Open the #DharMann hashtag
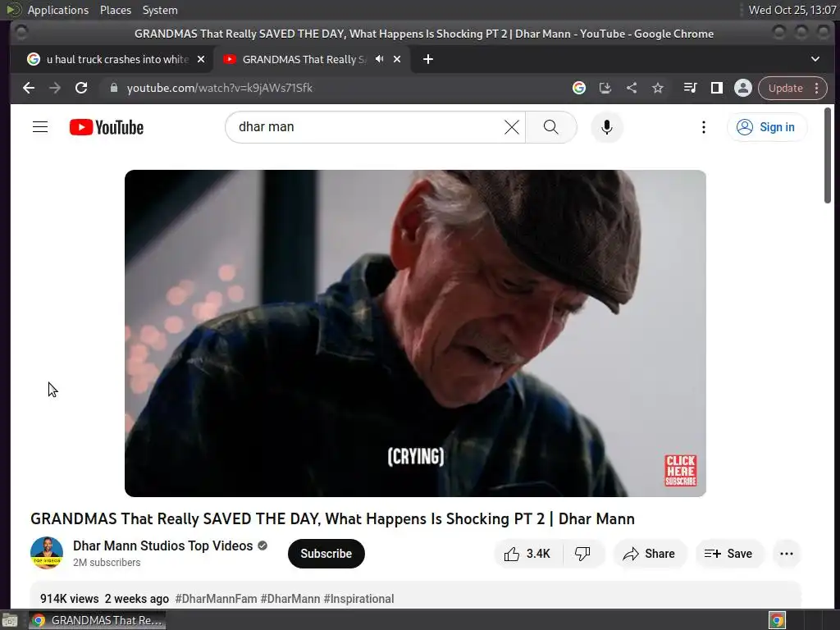The width and height of the screenshot is (840, 630). point(290,598)
